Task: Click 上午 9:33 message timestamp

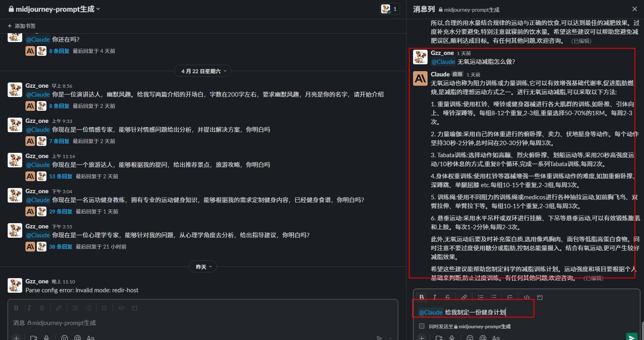Action: (62, 121)
